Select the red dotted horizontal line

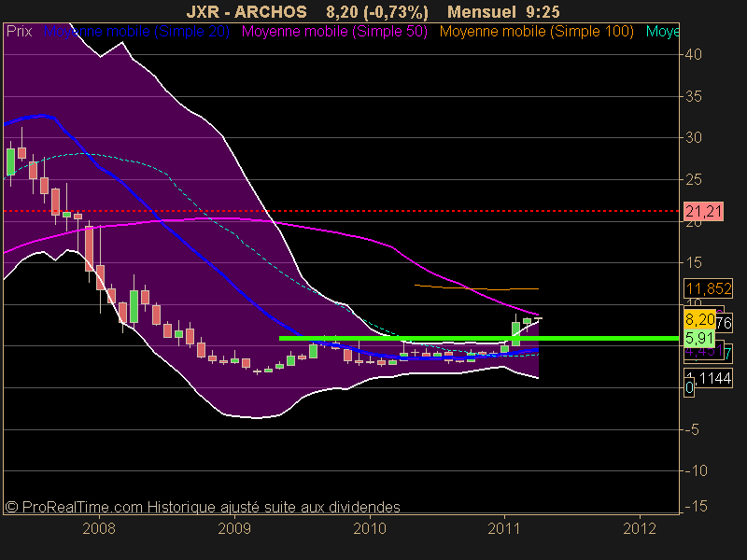[x=341, y=211]
